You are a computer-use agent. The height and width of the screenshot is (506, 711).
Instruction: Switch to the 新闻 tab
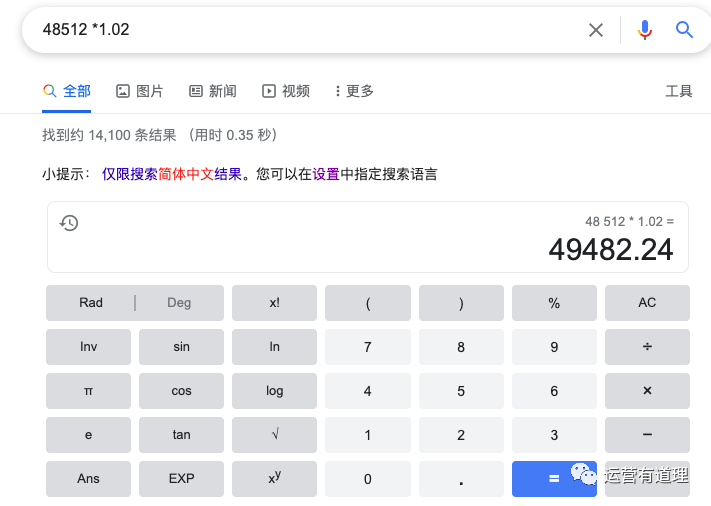click(x=213, y=91)
